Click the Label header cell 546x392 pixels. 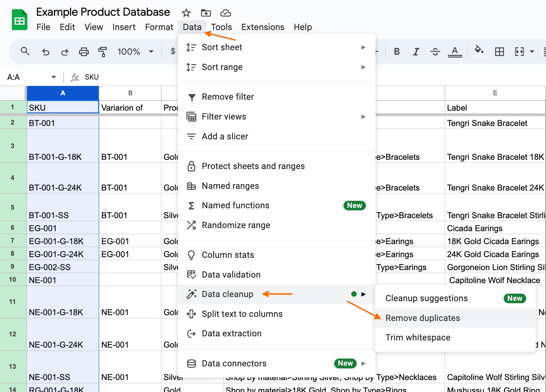(x=495, y=107)
